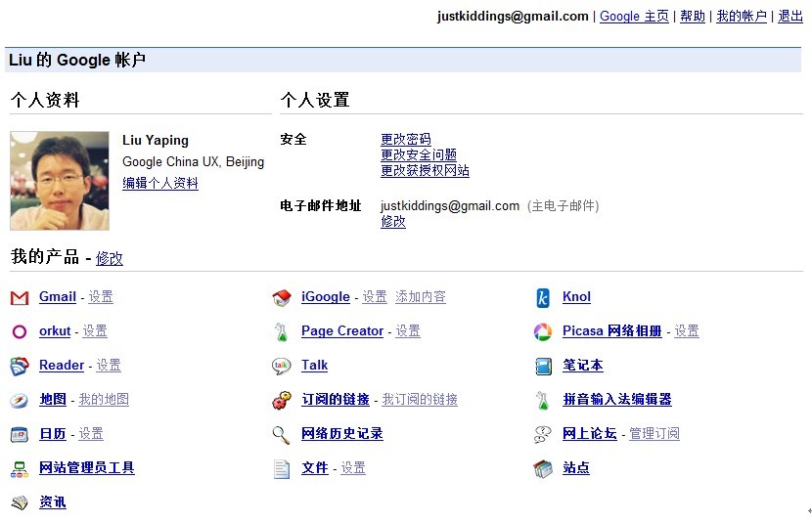Click the Reader feed icon

coord(20,366)
